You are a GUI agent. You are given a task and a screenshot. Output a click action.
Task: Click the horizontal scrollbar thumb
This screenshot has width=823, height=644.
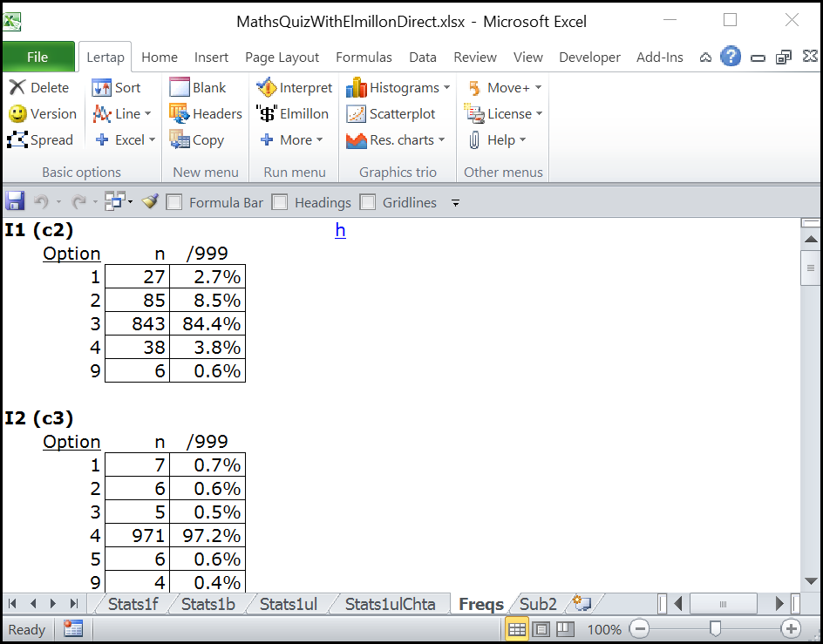[x=723, y=604]
